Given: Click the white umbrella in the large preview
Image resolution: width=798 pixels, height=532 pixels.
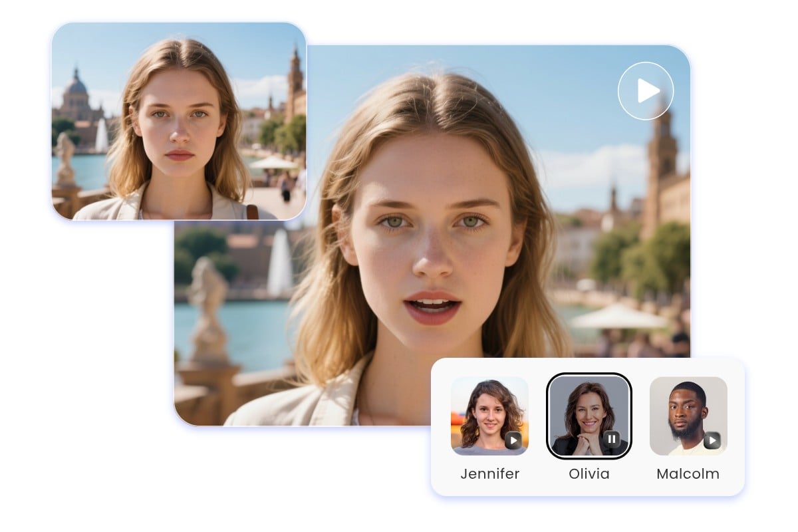Looking at the screenshot, I should [x=618, y=317].
